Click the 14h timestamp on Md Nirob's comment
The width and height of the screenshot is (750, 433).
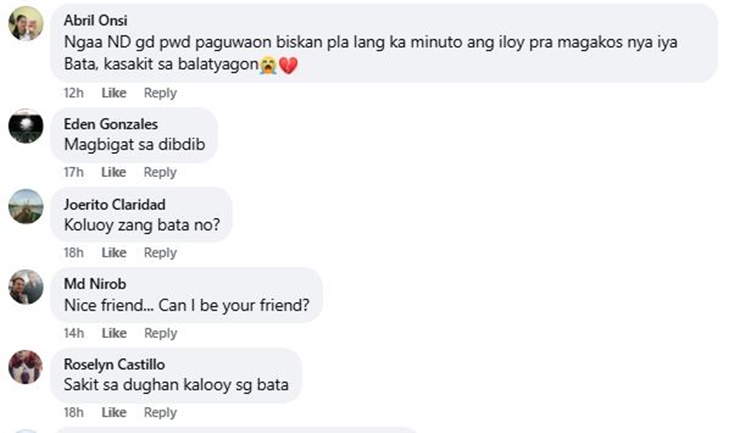(x=74, y=333)
